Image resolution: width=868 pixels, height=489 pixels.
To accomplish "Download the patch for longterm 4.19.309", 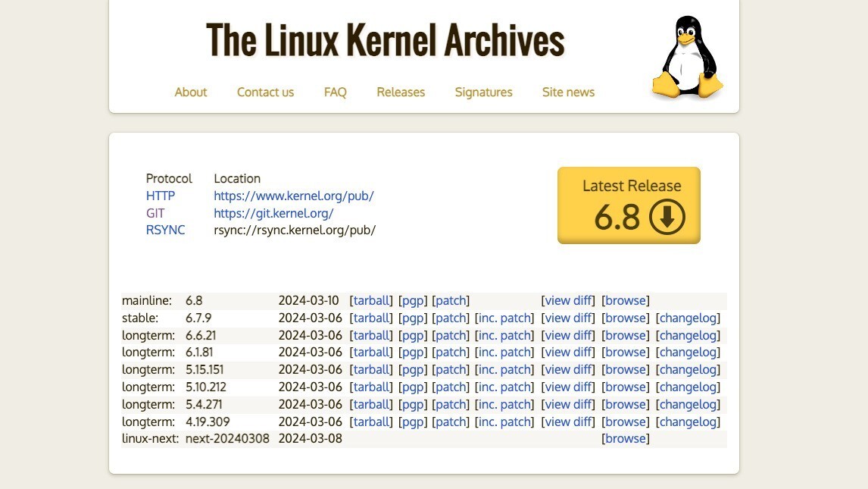I will (x=451, y=422).
